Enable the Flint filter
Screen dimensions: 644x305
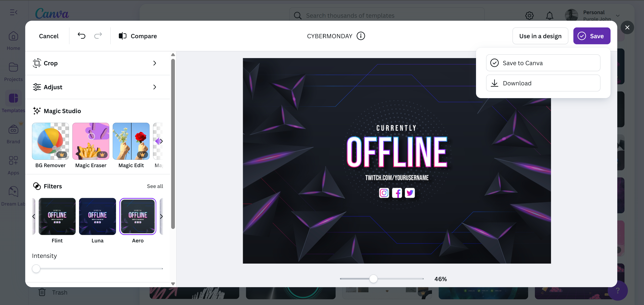click(x=57, y=216)
